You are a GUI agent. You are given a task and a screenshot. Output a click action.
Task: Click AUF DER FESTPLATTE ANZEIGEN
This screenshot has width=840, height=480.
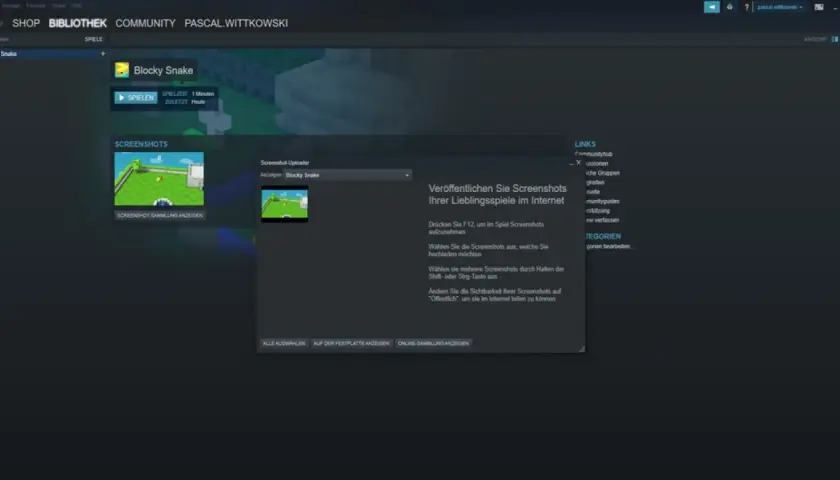(351, 343)
